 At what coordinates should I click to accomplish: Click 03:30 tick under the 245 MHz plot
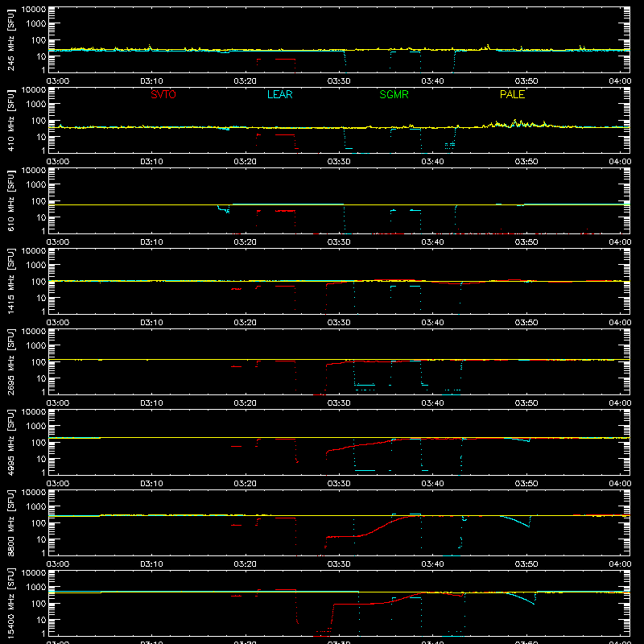[x=339, y=81]
